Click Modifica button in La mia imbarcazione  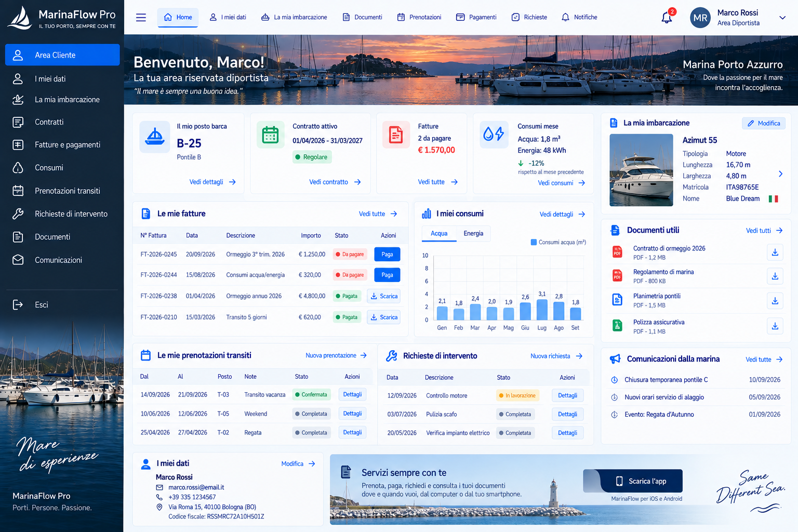(x=764, y=123)
